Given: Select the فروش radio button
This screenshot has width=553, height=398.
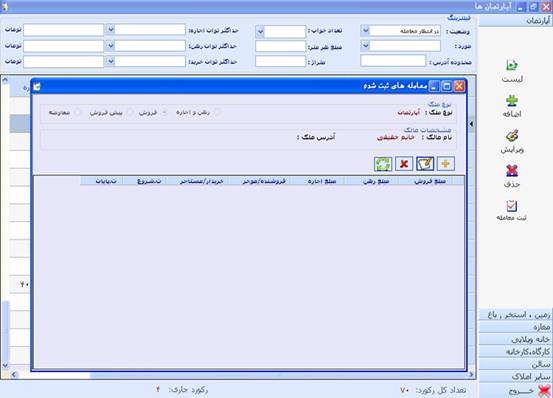Looking at the screenshot, I should (164, 112).
